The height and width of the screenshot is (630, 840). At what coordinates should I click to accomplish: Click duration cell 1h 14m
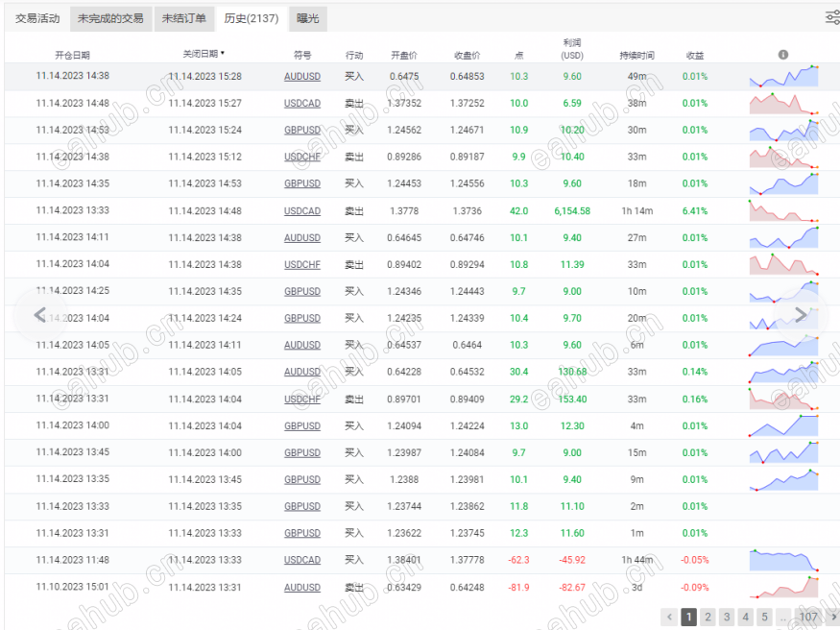(637, 211)
